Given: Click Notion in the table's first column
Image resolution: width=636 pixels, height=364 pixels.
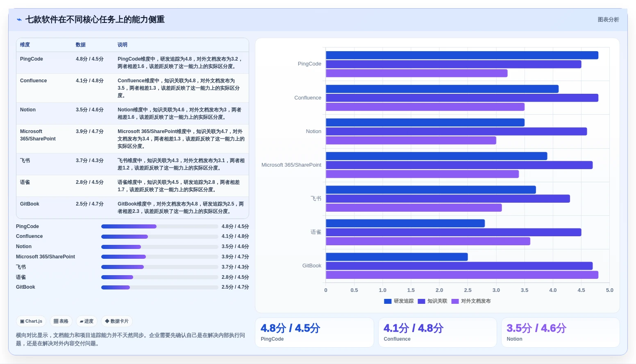Looking at the screenshot, I should [x=28, y=110].
